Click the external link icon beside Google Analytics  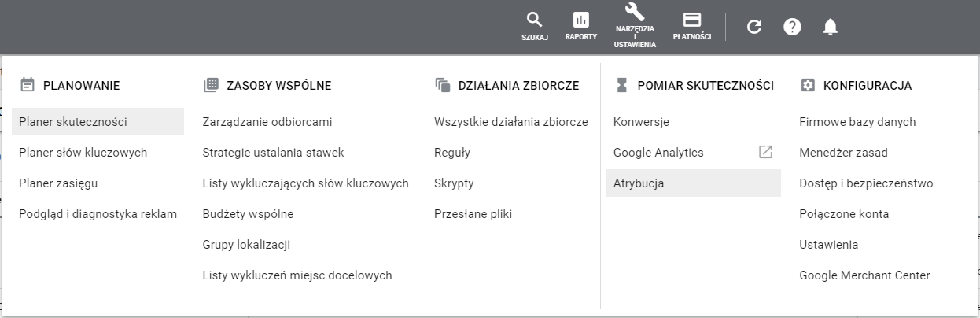tap(765, 152)
